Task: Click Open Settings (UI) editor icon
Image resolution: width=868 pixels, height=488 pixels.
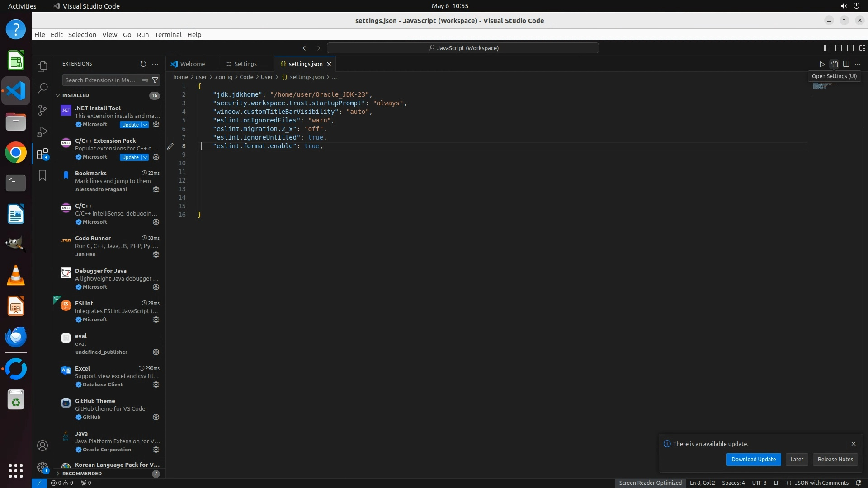Action: point(834,64)
